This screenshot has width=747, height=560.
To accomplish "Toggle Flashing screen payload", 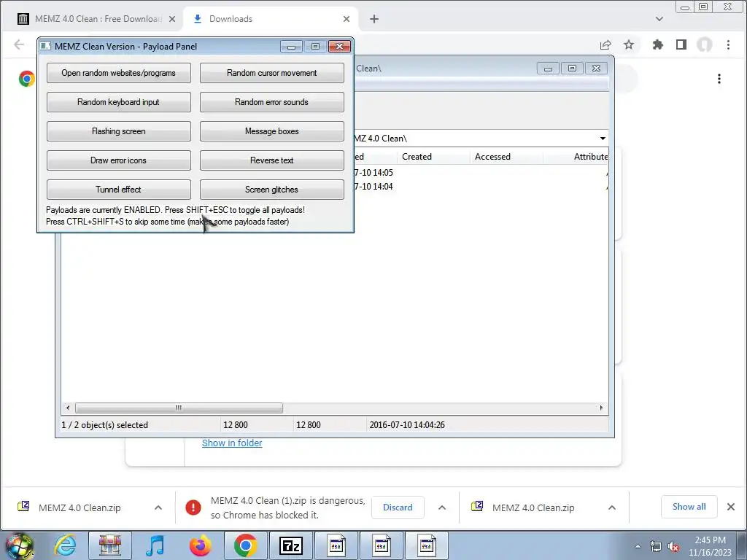I will 119,131.
